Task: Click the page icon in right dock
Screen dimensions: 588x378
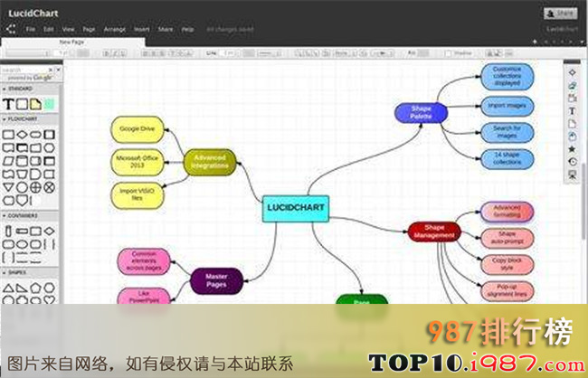Action: coord(573,124)
